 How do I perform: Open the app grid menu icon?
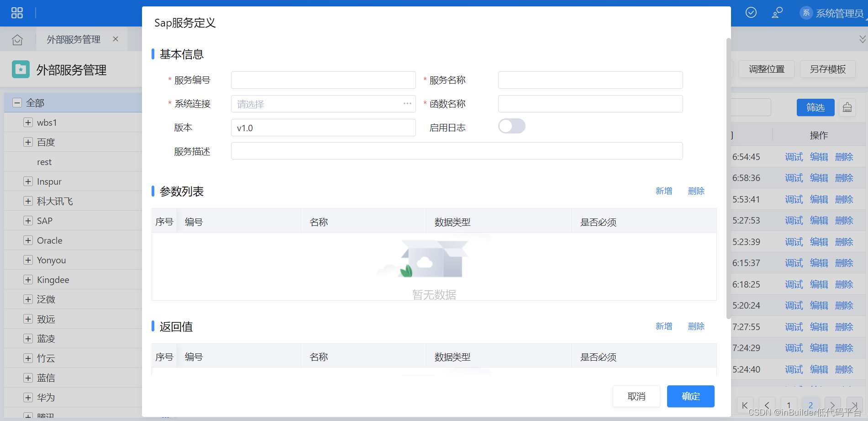[x=17, y=13]
